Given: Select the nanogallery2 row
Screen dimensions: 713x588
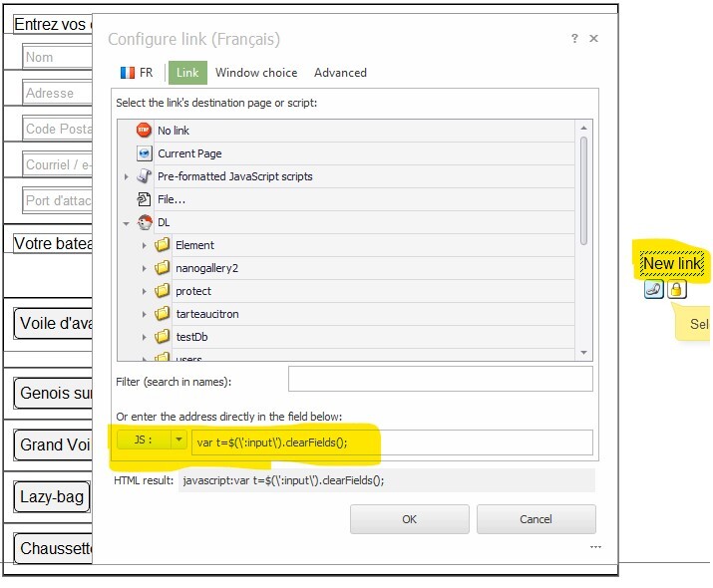Looking at the screenshot, I should pos(346,268).
